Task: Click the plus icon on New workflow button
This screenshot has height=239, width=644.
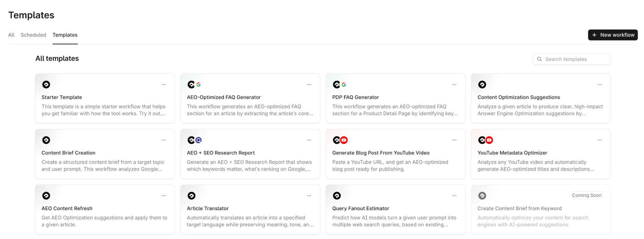Action: click(595, 35)
